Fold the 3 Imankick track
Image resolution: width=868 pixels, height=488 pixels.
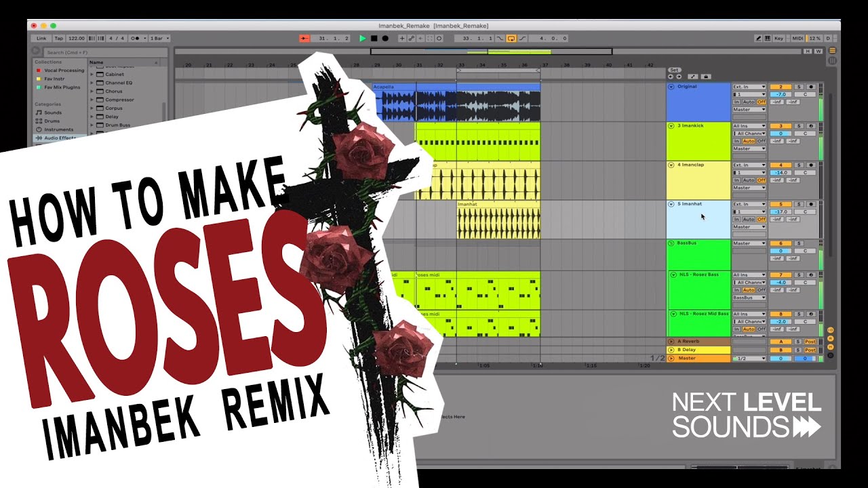point(671,126)
